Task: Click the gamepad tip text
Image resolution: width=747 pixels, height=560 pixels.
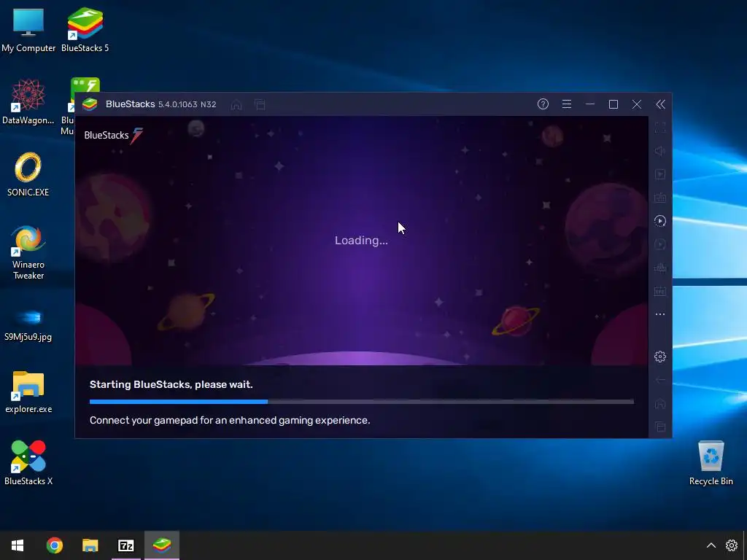Action: tap(230, 420)
